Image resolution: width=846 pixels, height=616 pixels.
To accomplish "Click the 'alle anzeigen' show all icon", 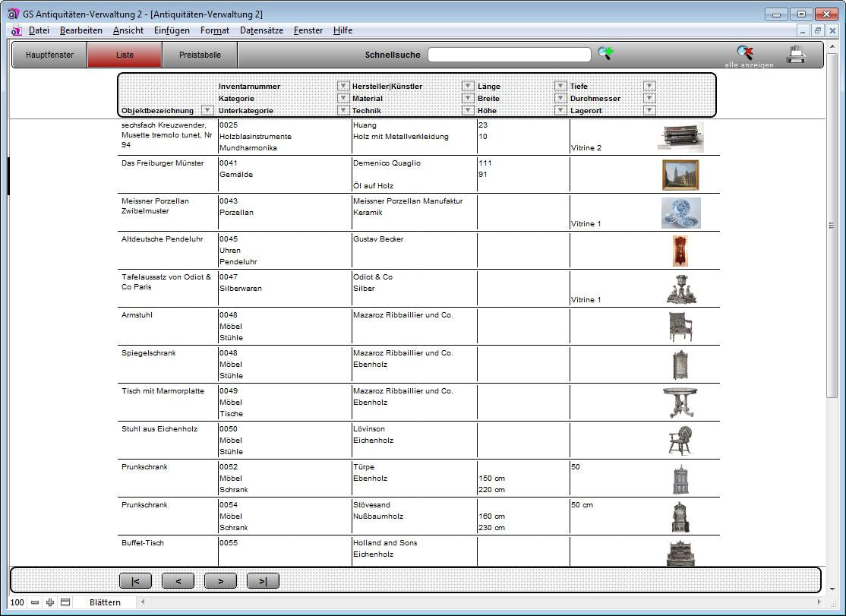I will coord(745,53).
